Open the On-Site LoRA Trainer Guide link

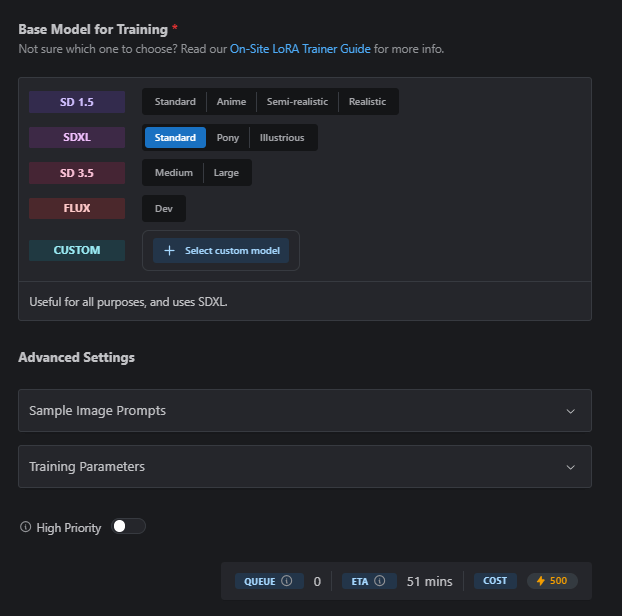coord(300,49)
